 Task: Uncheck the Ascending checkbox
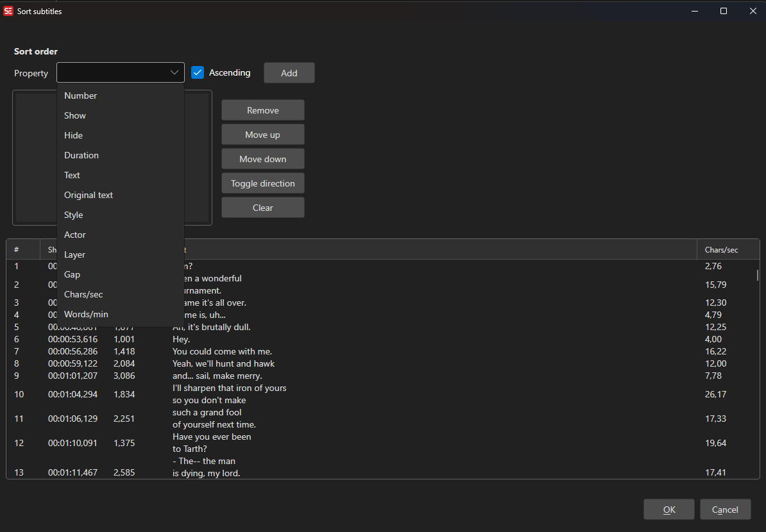click(x=198, y=72)
